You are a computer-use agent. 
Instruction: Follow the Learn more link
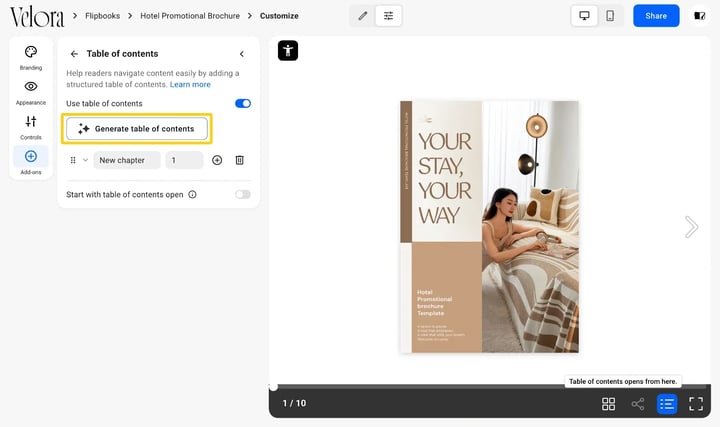pyautogui.click(x=190, y=84)
